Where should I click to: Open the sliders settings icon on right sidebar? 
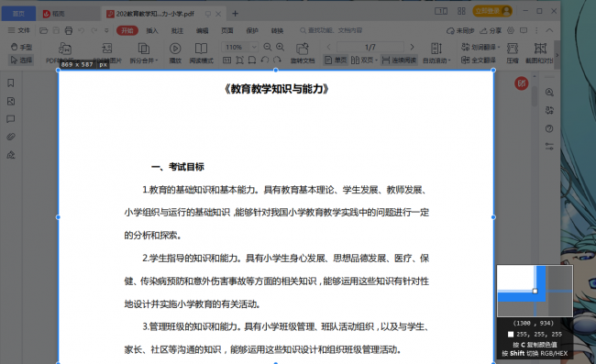tap(549, 147)
